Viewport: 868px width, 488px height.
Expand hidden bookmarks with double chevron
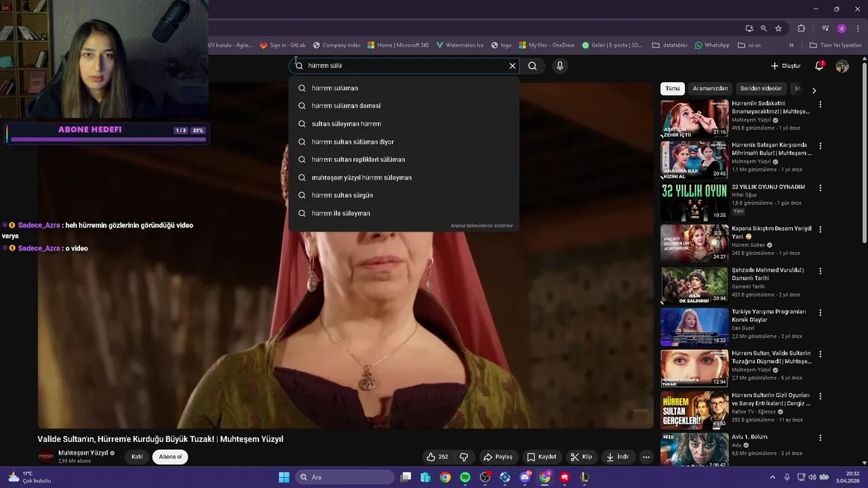coord(791,45)
